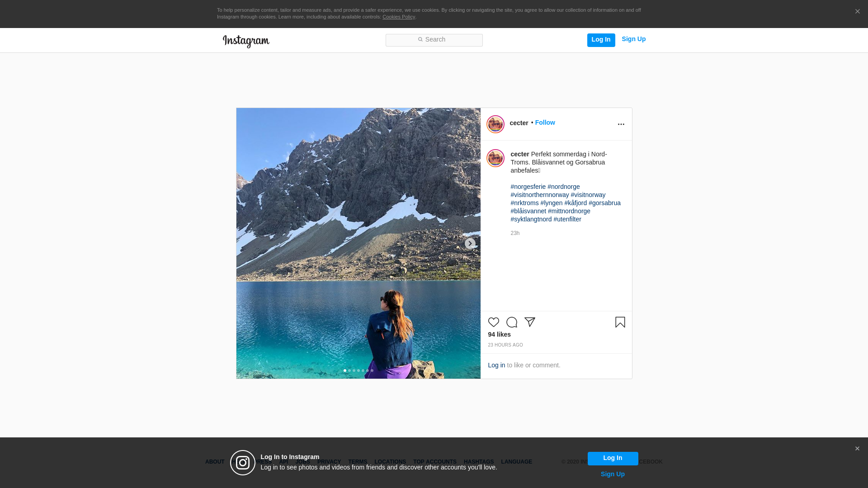Open the three-dot more options menu
Image resolution: width=868 pixels, height=488 pixels.
pos(621,124)
